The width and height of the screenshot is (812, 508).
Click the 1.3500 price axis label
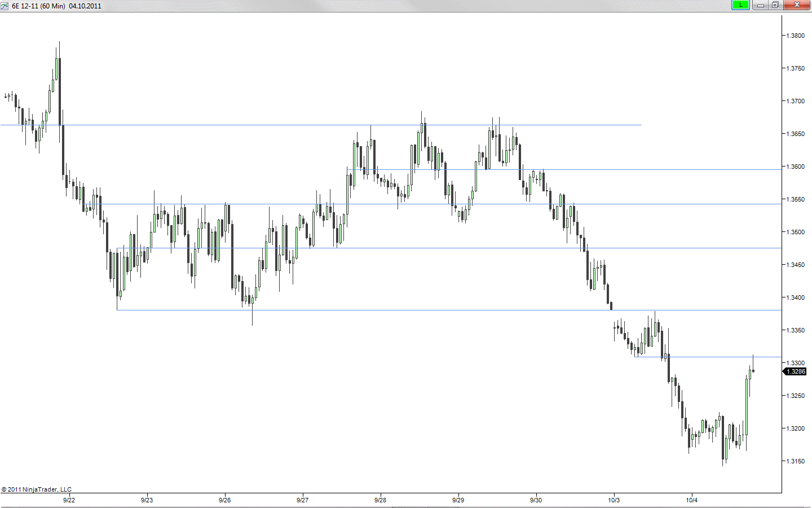pos(796,232)
